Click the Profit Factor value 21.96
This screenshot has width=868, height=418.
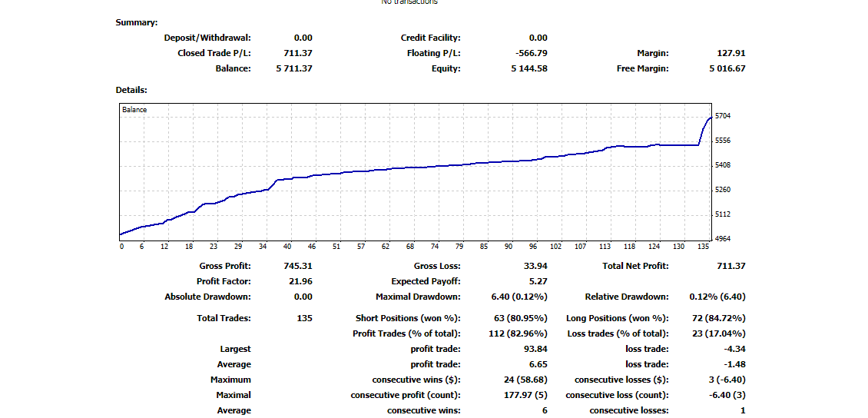point(300,281)
